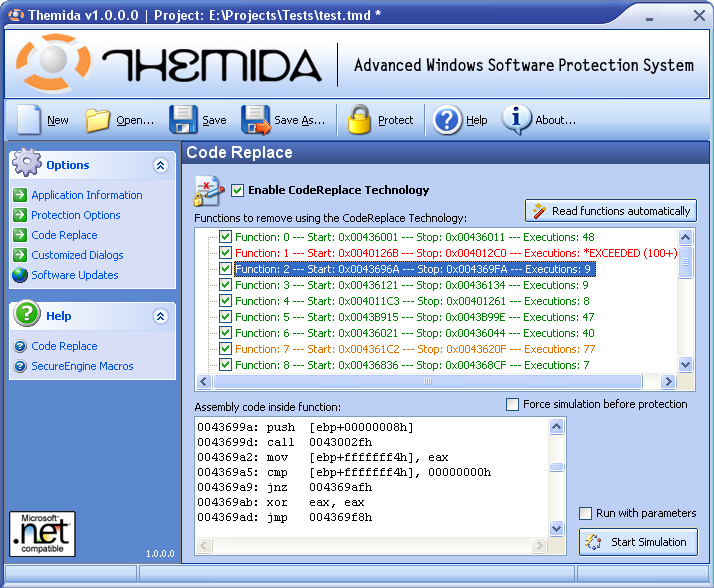Click the Options gear icon
Image resolution: width=714 pixels, height=588 pixels.
pyautogui.click(x=26, y=162)
